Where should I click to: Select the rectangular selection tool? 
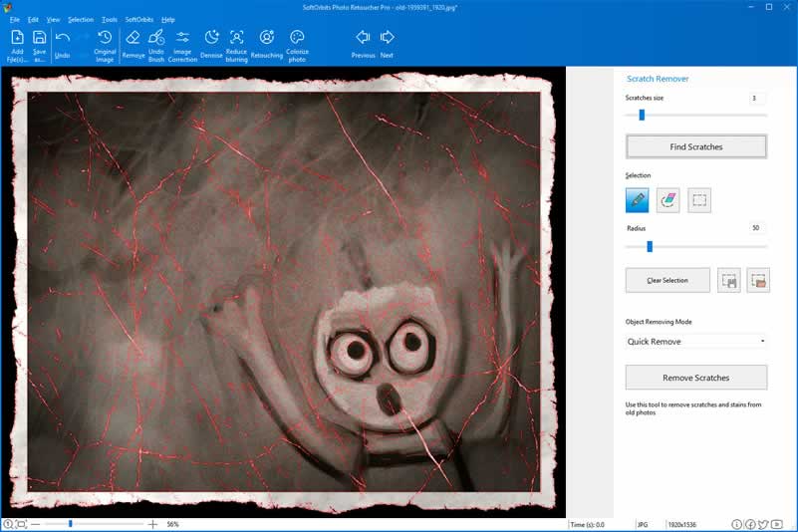pyautogui.click(x=699, y=200)
